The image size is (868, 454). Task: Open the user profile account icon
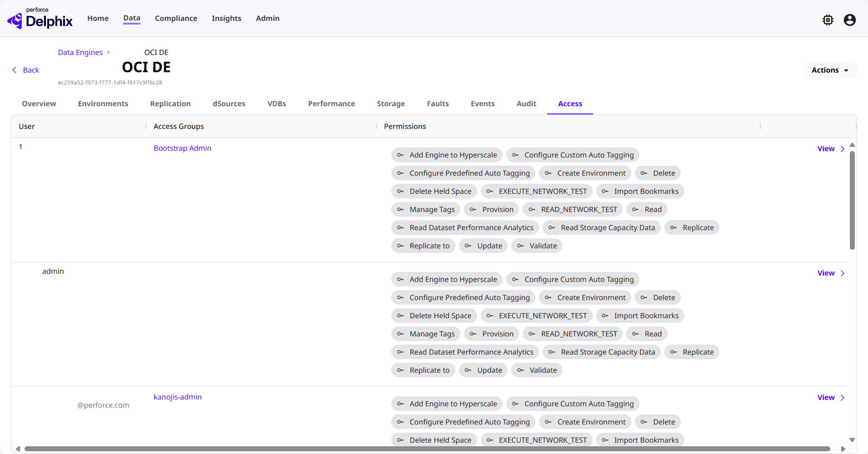click(x=850, y=20)
